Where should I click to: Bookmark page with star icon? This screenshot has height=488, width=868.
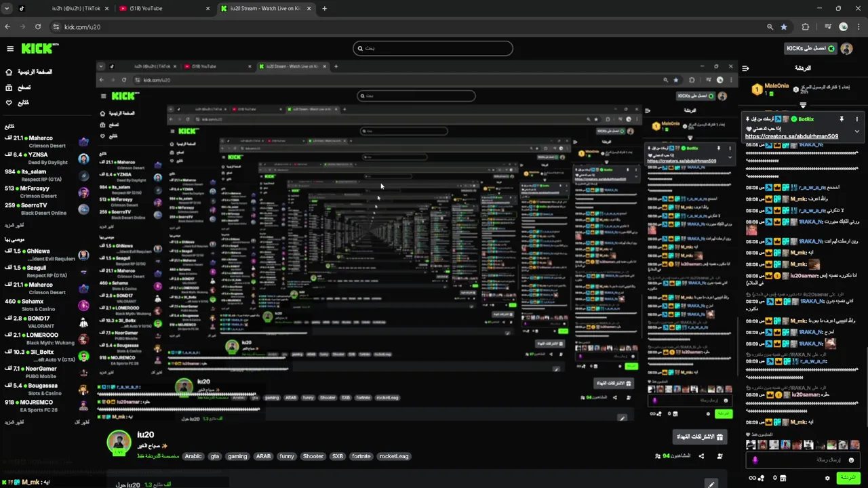point(784,27)
